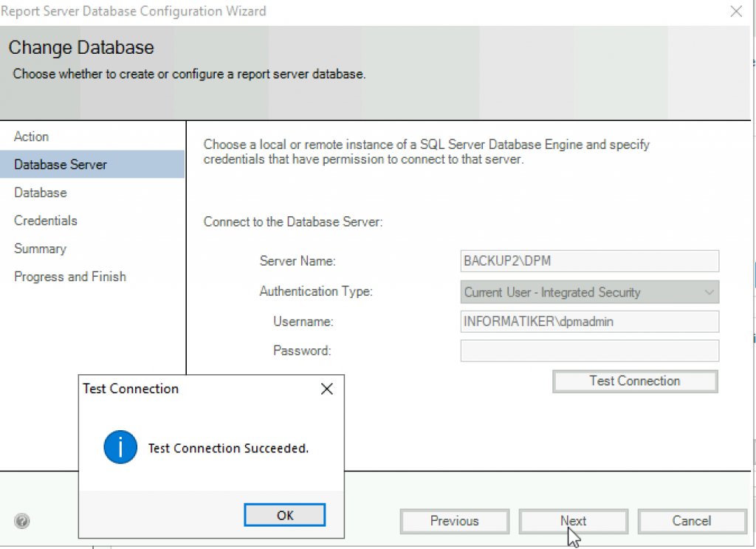Click the help question mark icon
The image size is (756, 549).
coord(22,520)
